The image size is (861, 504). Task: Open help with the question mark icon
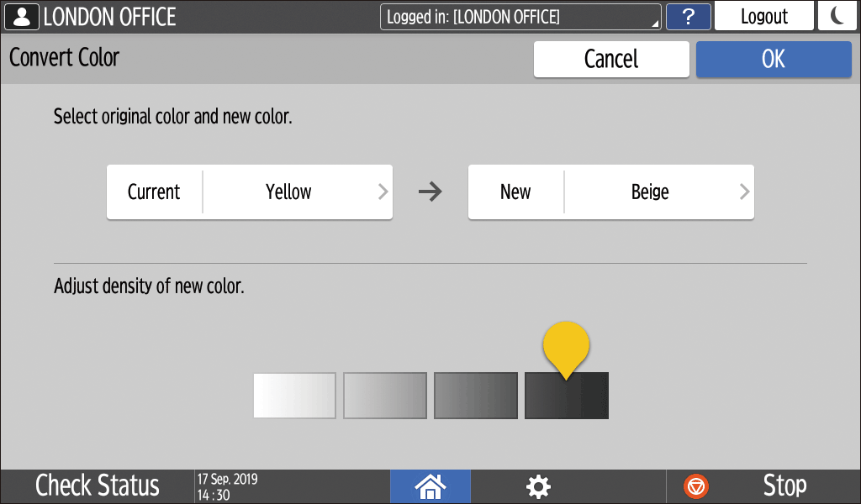pos(686,17)
